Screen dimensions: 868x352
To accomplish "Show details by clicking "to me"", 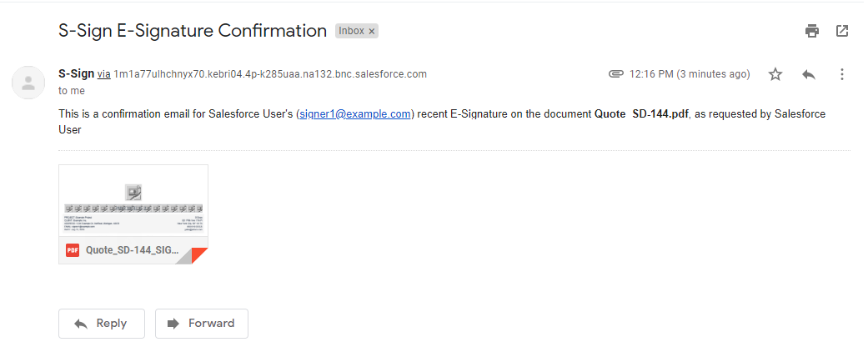I will 72,90.
